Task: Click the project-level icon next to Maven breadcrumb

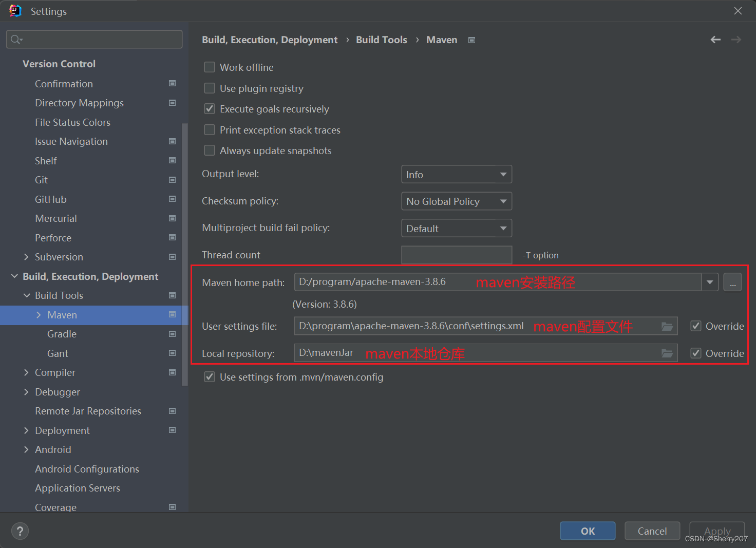Action: point(472,40)
